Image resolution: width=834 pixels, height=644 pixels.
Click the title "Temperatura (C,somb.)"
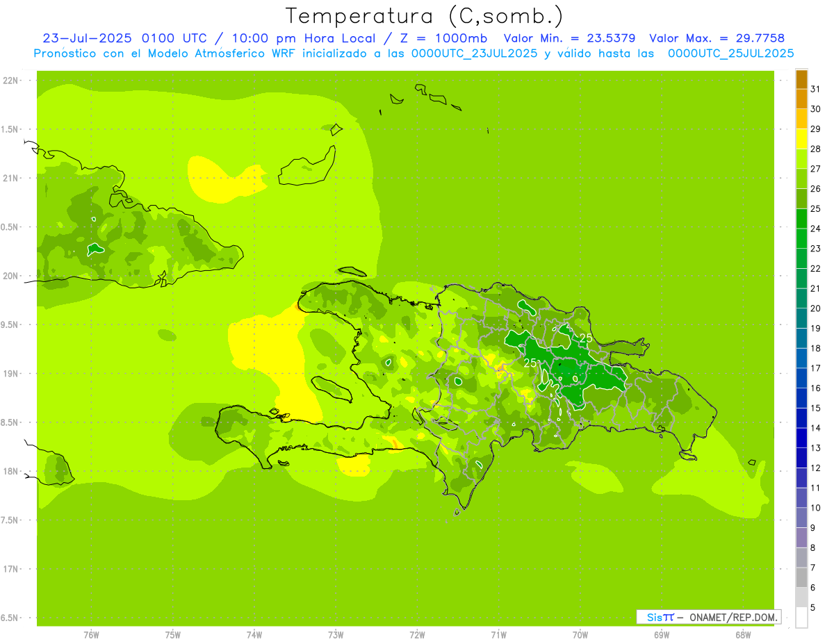[425, 16]
